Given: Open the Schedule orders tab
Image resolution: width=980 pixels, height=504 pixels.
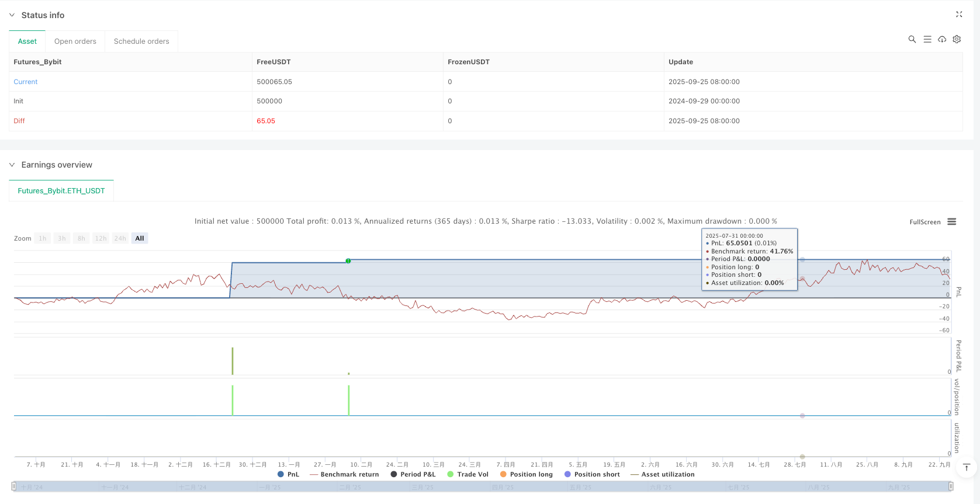Looking at the screenshot, I should [x=141, y=41].
